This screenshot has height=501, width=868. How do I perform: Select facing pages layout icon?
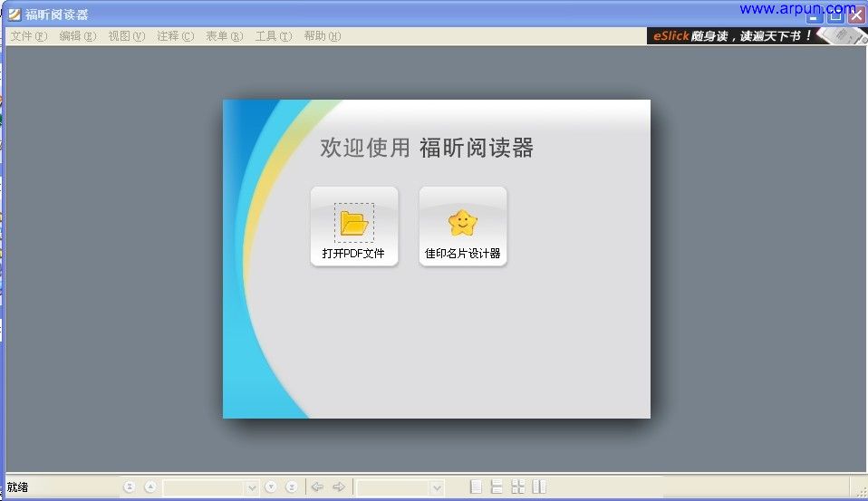(539, 487)
